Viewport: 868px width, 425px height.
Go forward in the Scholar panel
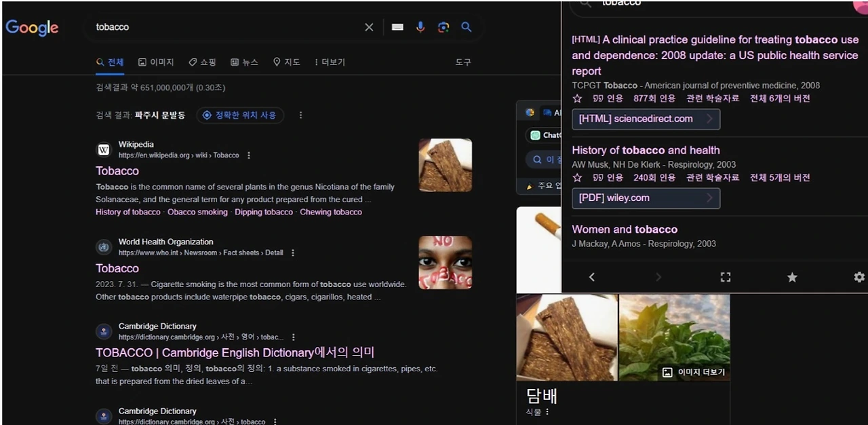pos(658,277)
